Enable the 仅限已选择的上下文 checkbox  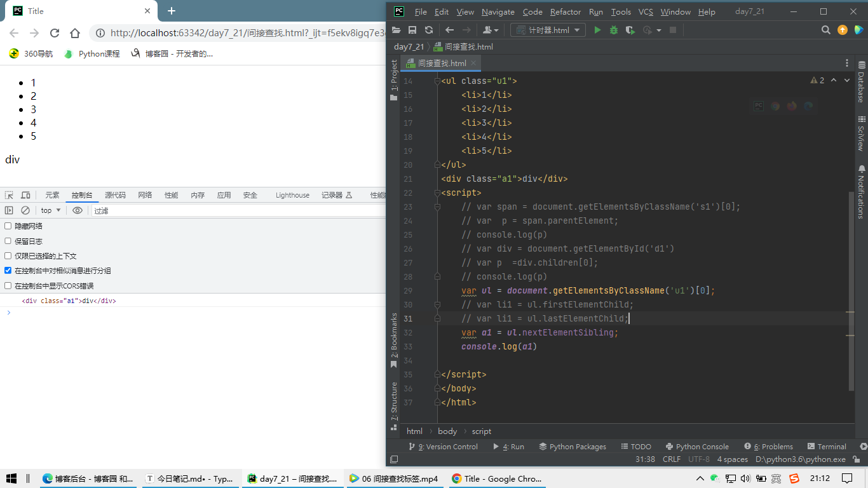tap(8, 256)
